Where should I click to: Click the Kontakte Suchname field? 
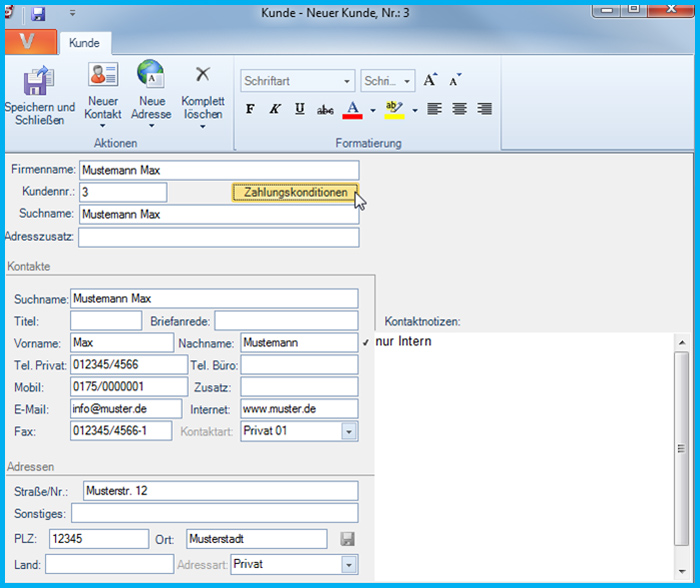click(x=214, y=298)
